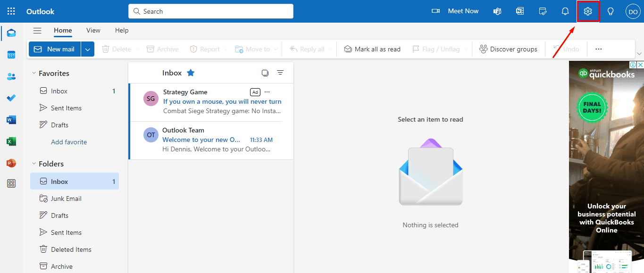The image size is (644, 273).
Task: Toggle Inbox favorite star
Action: click(191, 73)
